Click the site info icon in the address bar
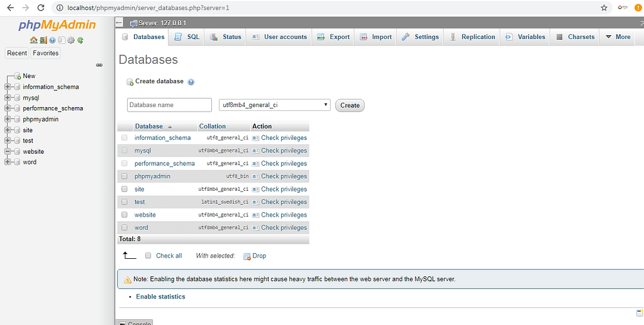Viewport: 644px width, 325px height. [x=60, y=8]
